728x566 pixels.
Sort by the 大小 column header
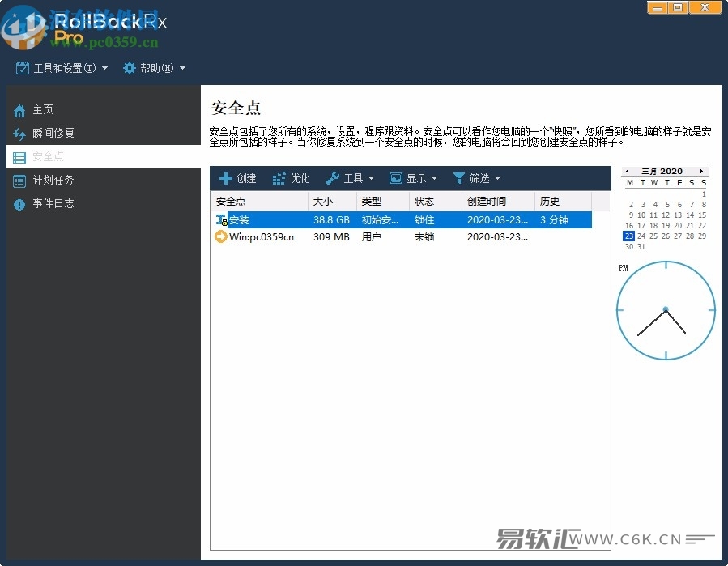pos(332,202)
